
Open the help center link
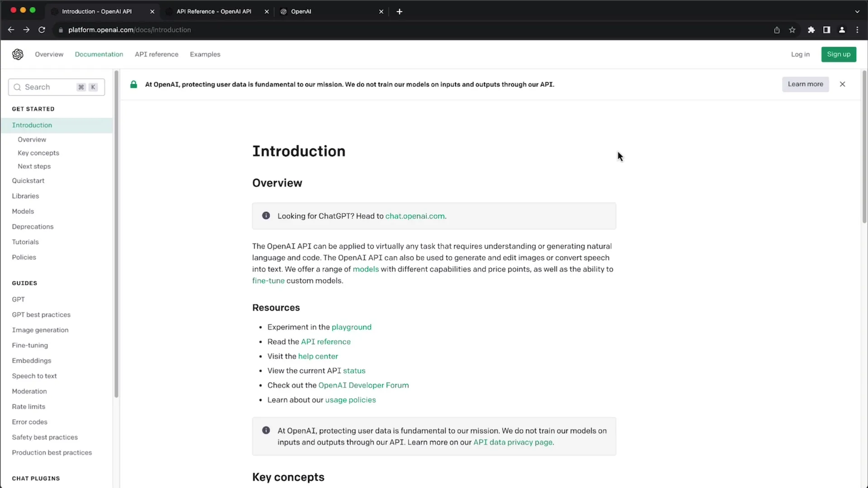click(x=318, y=356)
